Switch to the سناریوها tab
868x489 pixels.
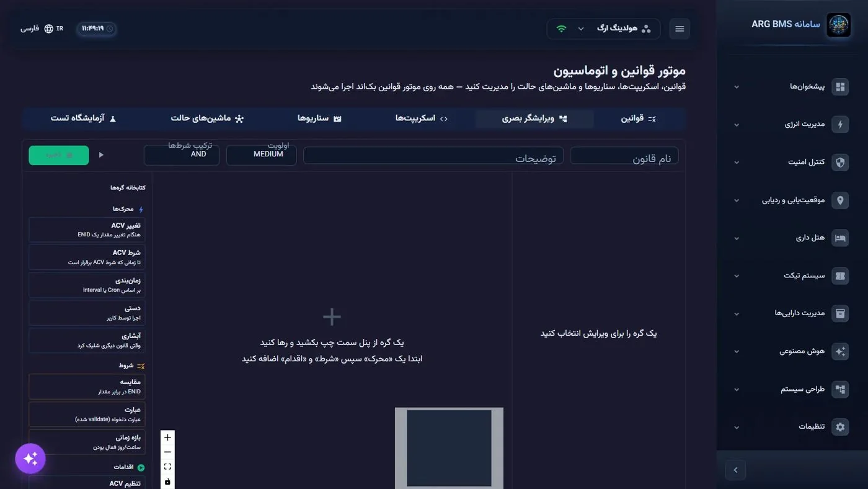[x=319, y=119]
